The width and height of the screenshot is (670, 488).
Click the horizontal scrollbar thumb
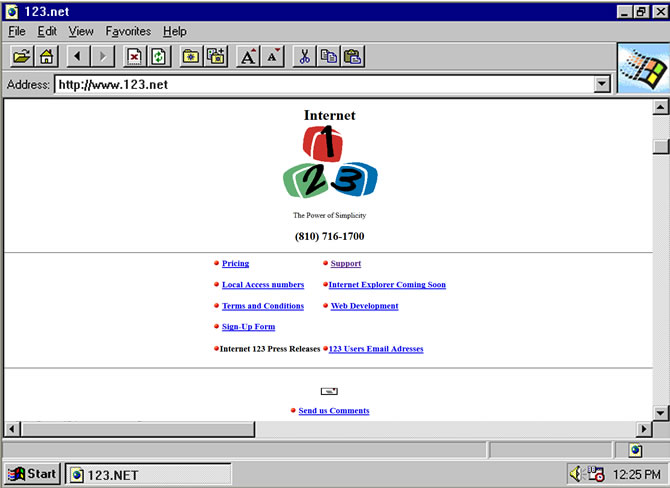pos(138,429)
